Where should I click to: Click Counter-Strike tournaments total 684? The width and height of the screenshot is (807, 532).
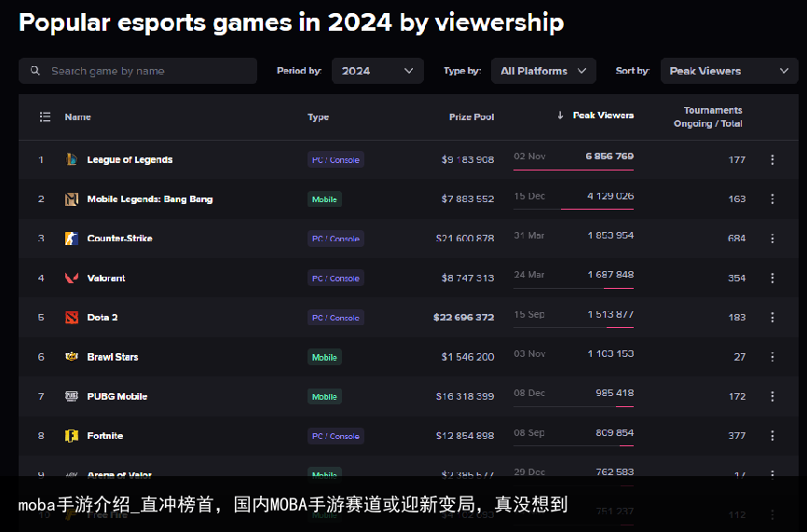pos(736,239)
